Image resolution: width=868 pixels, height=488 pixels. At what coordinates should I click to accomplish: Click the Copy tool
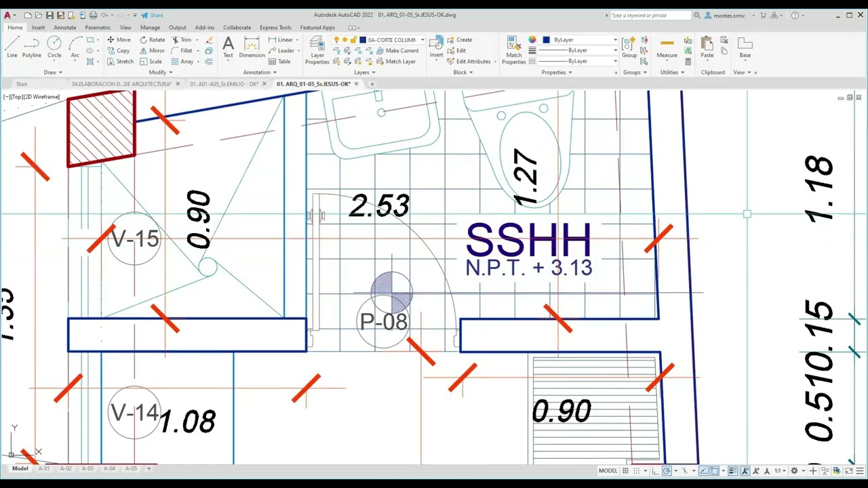[119, 51]
